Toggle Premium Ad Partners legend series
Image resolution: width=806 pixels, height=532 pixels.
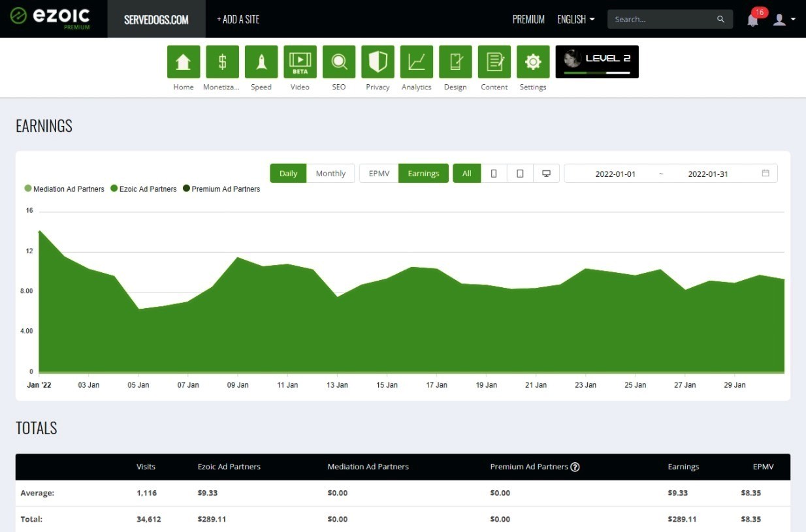(221, 189)
